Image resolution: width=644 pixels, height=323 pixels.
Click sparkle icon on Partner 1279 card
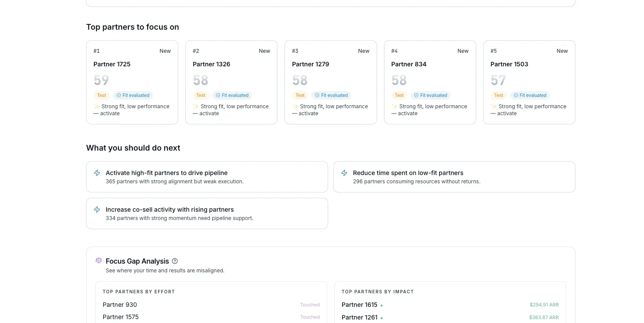pyautogui.click(x=295, y=107)
